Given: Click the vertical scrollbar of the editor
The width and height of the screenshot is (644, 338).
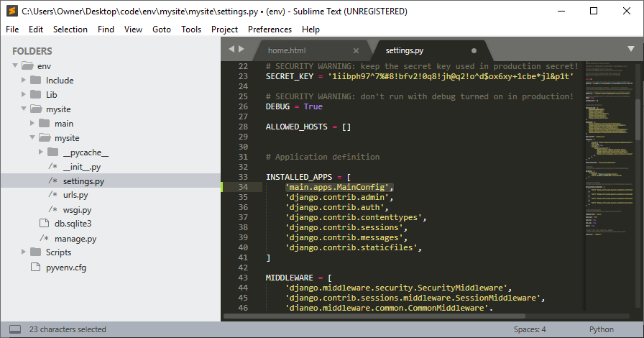Looking at the screenshot, I should 638,119.
